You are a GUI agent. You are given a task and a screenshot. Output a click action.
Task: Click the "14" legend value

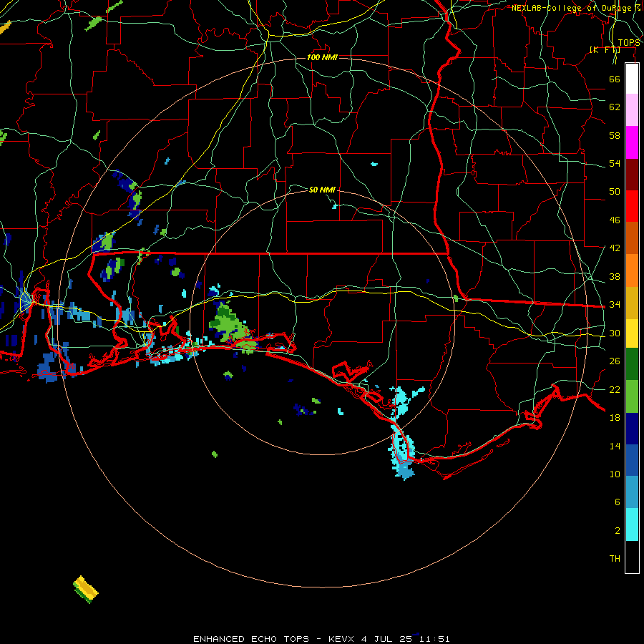[615, 446]
